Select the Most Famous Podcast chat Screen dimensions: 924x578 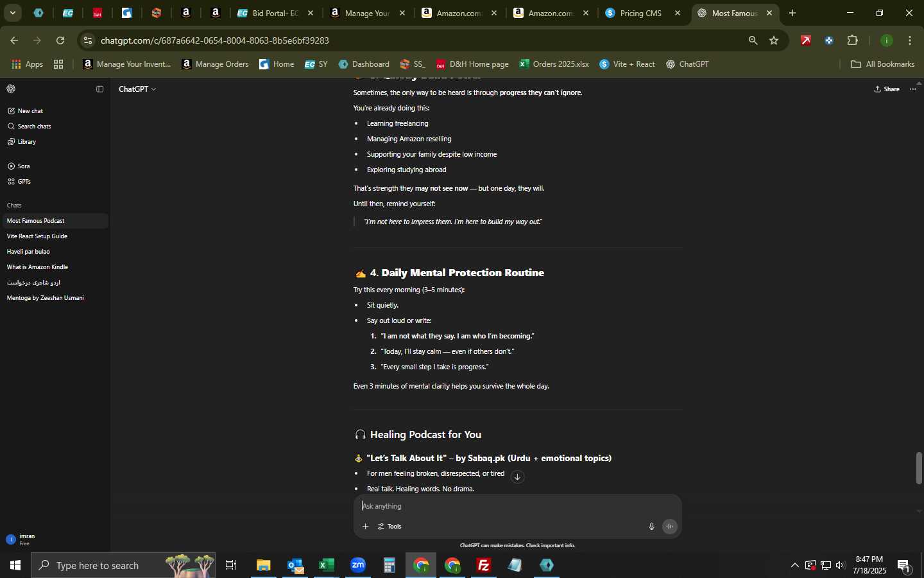[x=55, y=221]
